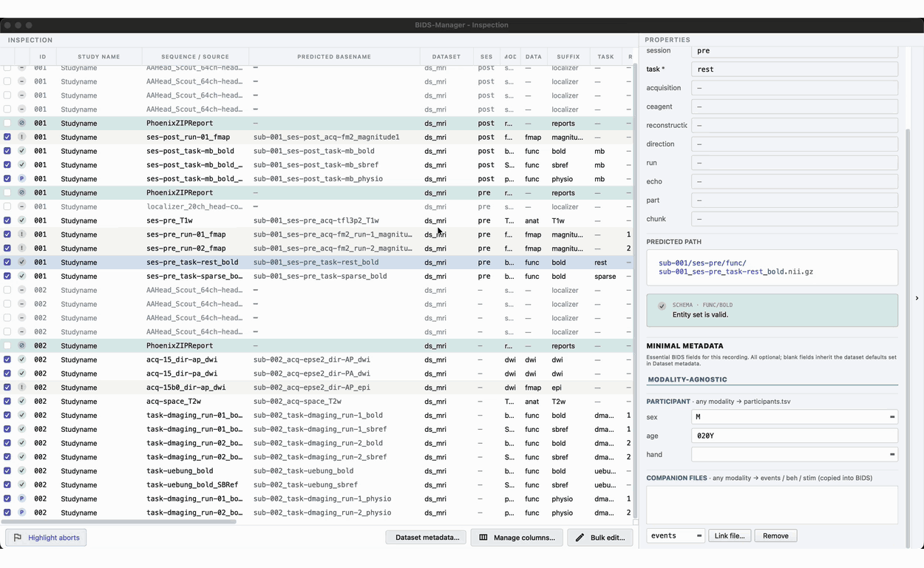The image size is (924, 568).
Task: Sort by Study Name column header
Action: tap(98, 57)
